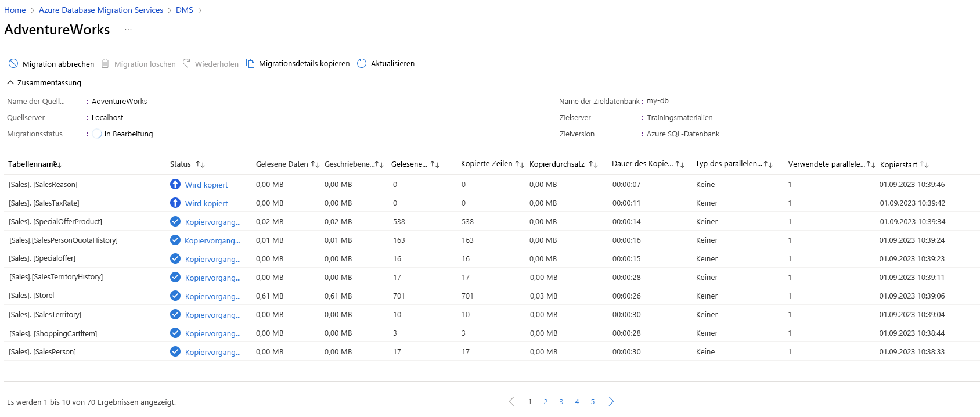Image resolution: width=980 pixels, height=417 pixels.
Task: Open page 2 of results
Action: coord(546,402)
